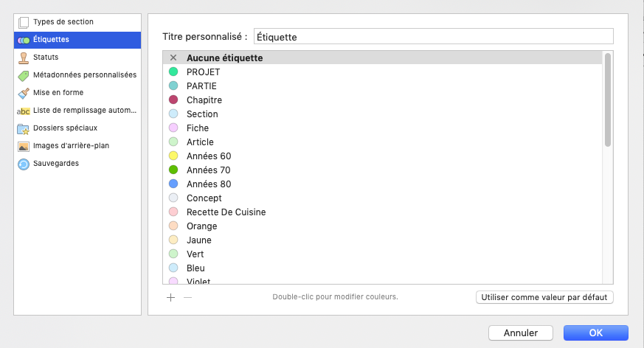Click the Sauvegardes backup icon

[x=24, y=164]
